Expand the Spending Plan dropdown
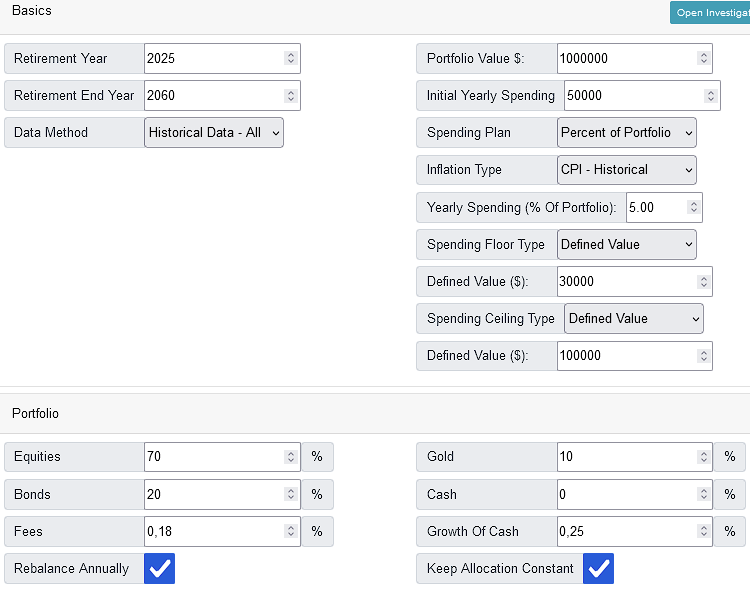This screenshot has height=597, width=750. [x=626, y=133]
